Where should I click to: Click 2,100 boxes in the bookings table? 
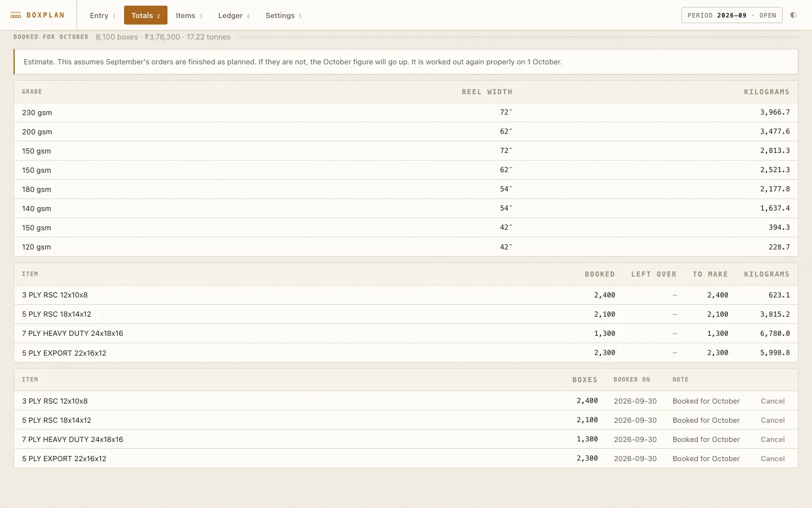587,420
